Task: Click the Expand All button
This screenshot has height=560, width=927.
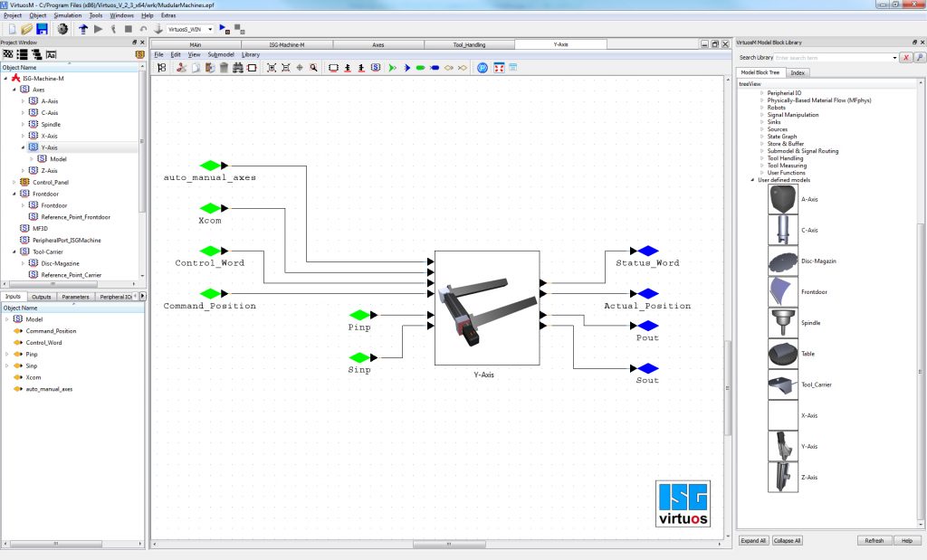Action: point(754,540)
